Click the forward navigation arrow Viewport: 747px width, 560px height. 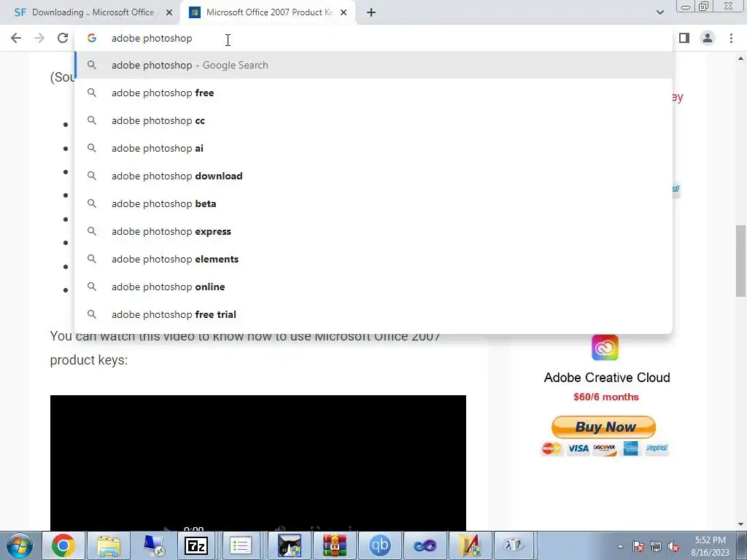[39, 38]
